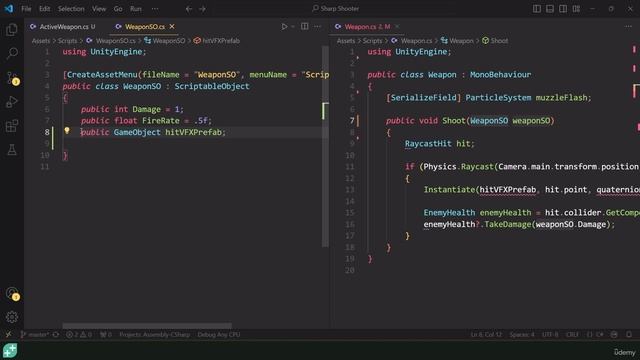Viewport: 640px width, 360px height.
Task: Expand the overflow menu ellipsis in menu bar
Action: 155,9
